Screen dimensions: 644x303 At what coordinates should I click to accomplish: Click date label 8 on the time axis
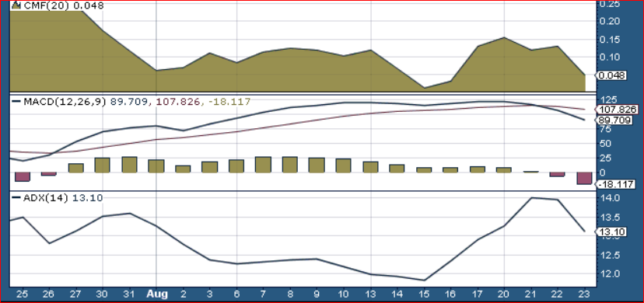[290, 294]
